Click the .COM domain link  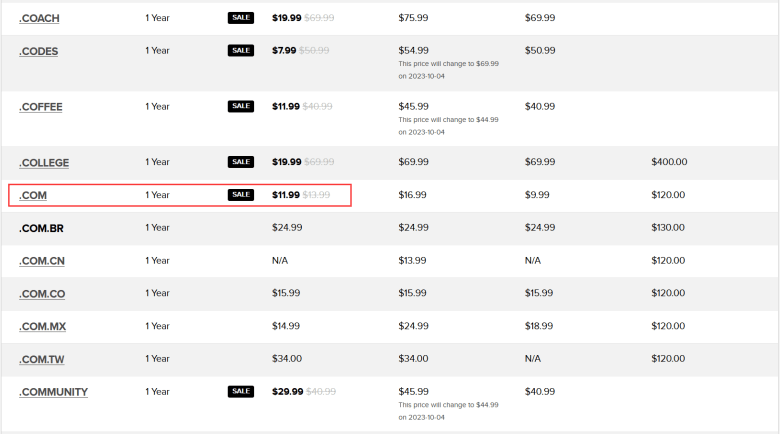tap(33, 195)
